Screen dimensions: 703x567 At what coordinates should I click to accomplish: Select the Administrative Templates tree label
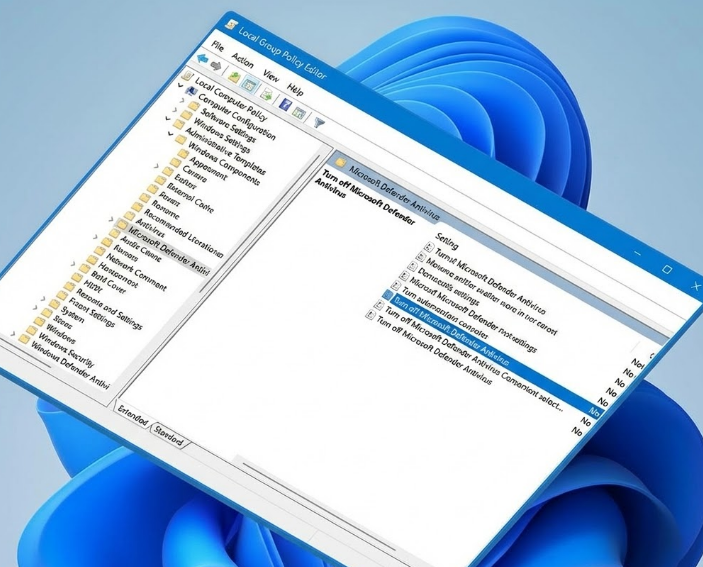tap(226, 151)
